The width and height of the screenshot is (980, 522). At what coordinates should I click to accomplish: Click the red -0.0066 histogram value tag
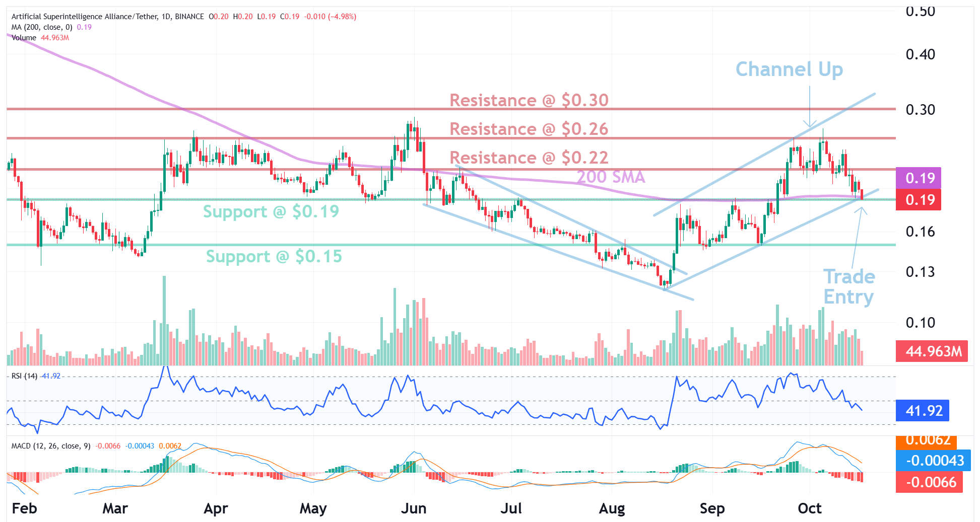click(929, 482)
